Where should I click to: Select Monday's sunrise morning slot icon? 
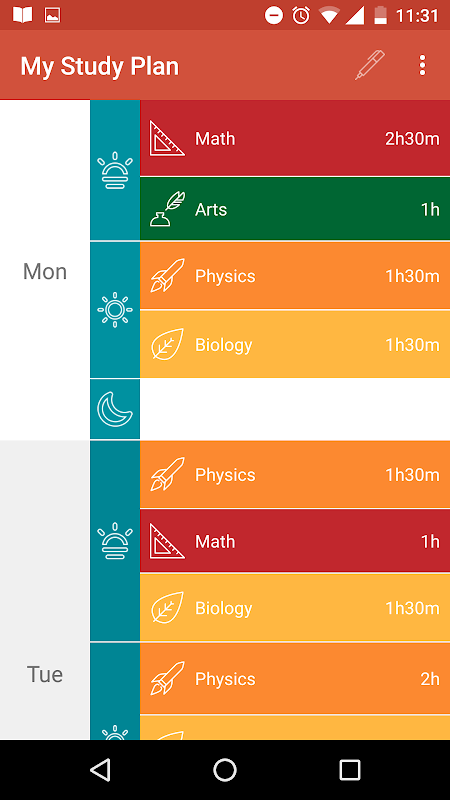pyautogui.click(x=115, y=170)
